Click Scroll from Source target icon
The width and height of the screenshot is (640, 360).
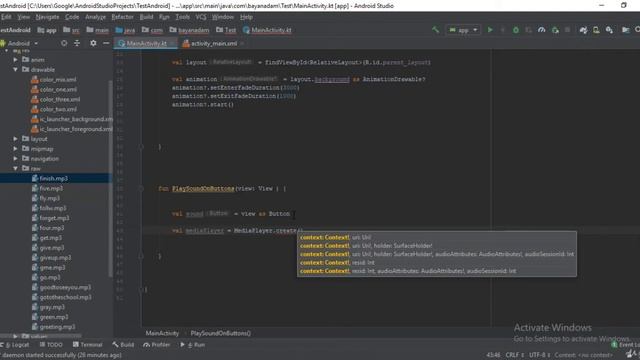tap(64, 43)
